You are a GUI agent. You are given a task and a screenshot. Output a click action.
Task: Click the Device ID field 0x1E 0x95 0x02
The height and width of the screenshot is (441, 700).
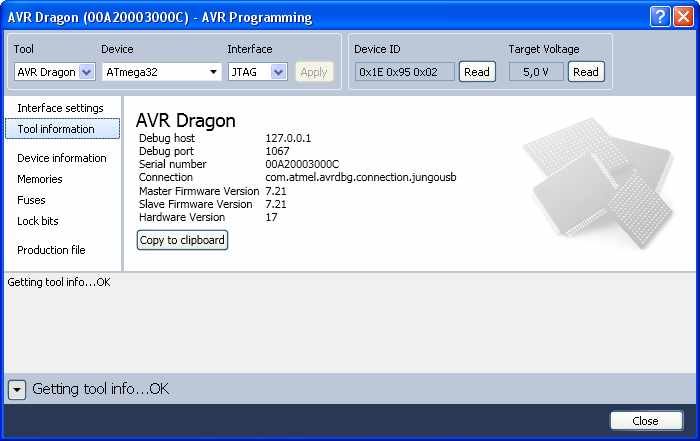coord(404,72)
